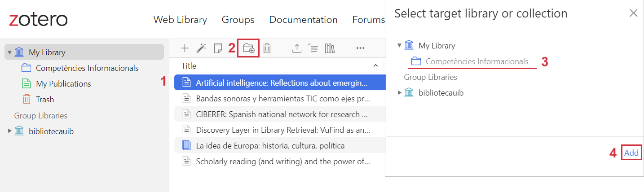644x192 pixels.
Task: Choose Competències Informacionals in the dialog
Action: tap(477, 61)
